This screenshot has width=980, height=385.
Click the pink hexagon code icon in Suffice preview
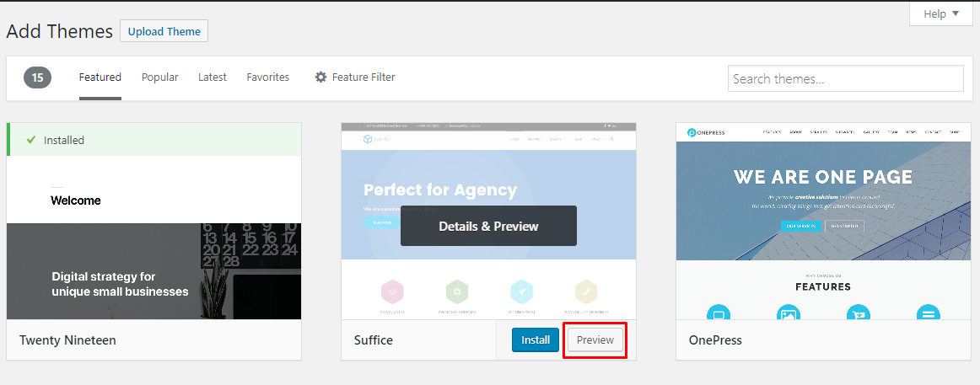pyautogui.click(x=392, y=291)
